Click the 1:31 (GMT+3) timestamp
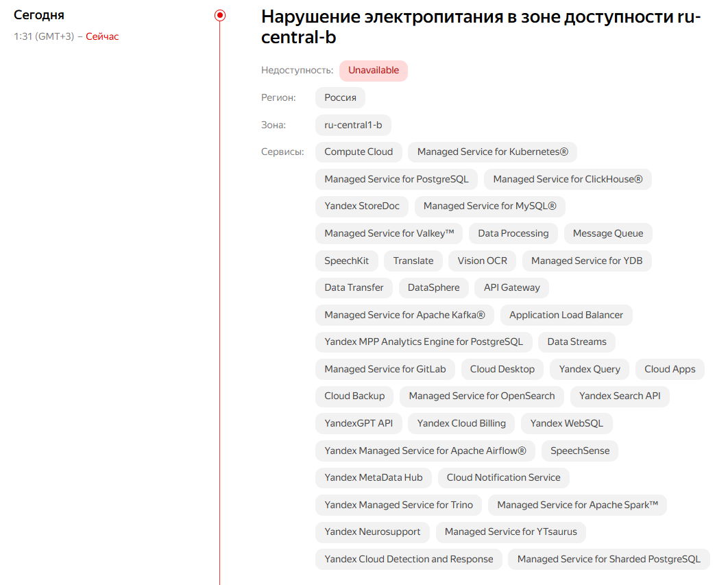728x585 pixels. 44,37
